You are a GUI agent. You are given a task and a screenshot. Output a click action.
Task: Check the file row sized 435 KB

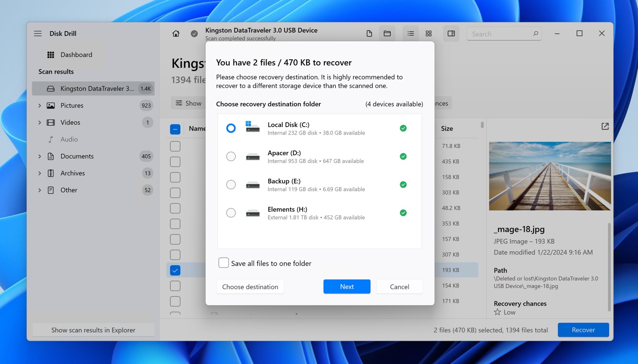(x=175, y=162)
